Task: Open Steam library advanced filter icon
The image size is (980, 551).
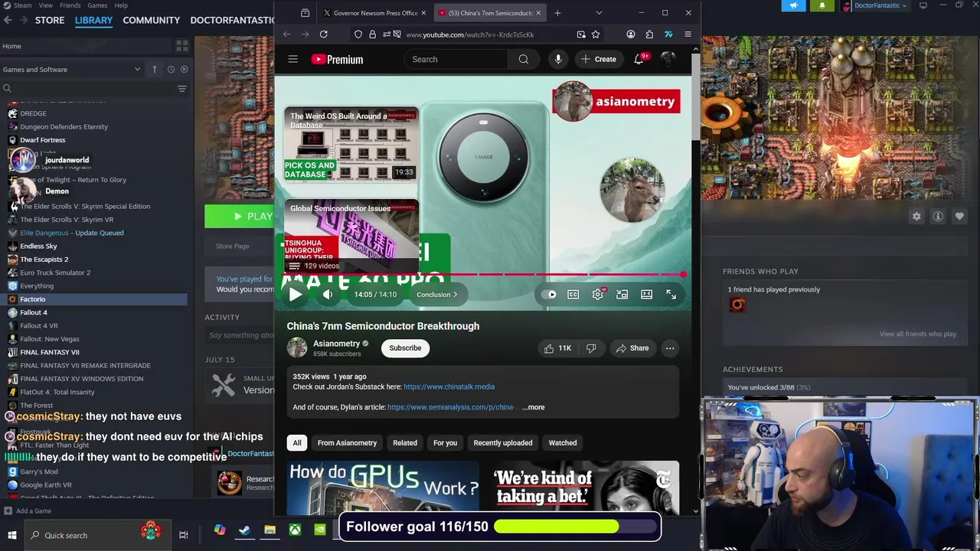Action: pyautogui.click(x=182, y=89)
